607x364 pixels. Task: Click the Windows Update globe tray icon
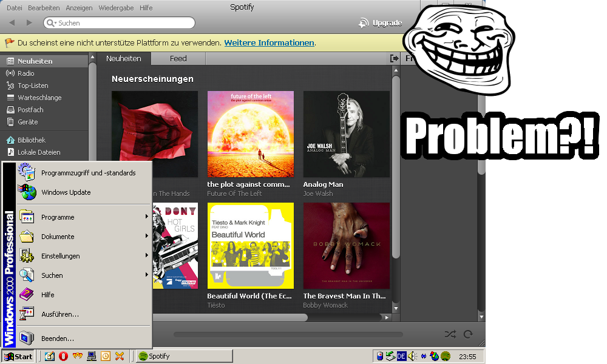435,356
